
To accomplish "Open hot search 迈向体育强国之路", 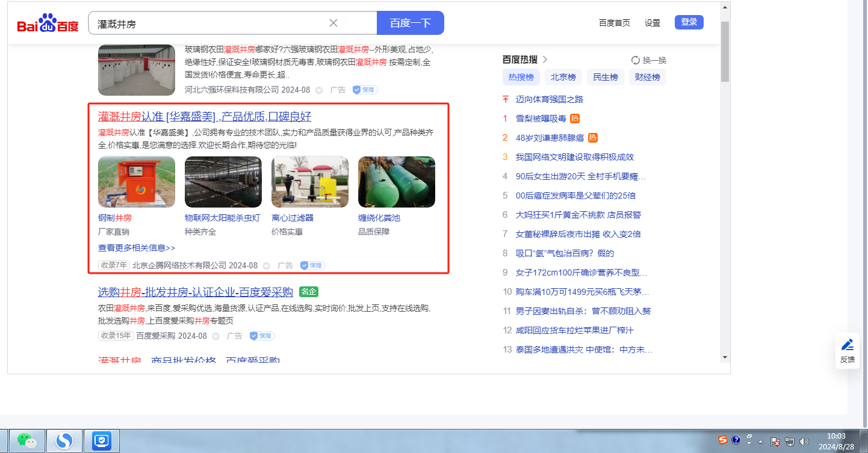I will 550,99.
